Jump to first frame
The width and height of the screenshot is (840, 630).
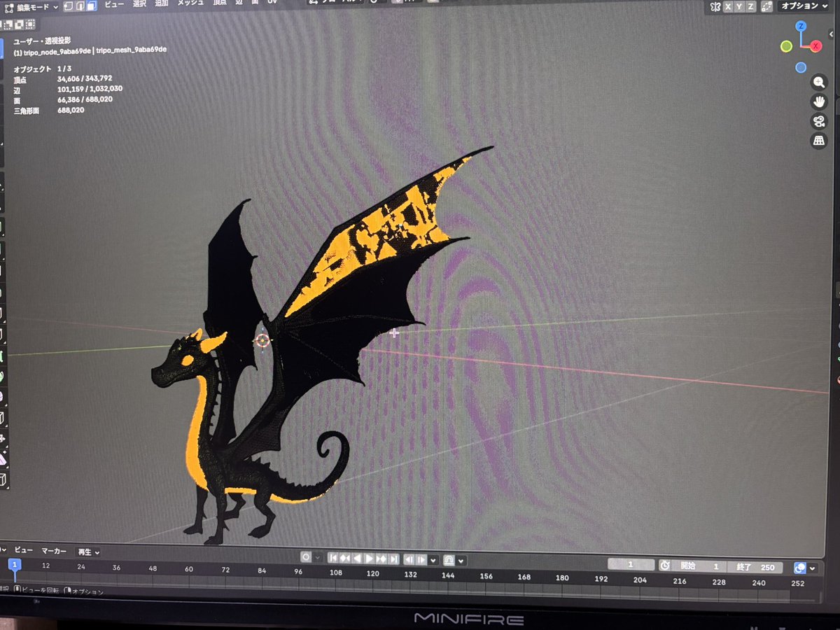tap(333, 559)
